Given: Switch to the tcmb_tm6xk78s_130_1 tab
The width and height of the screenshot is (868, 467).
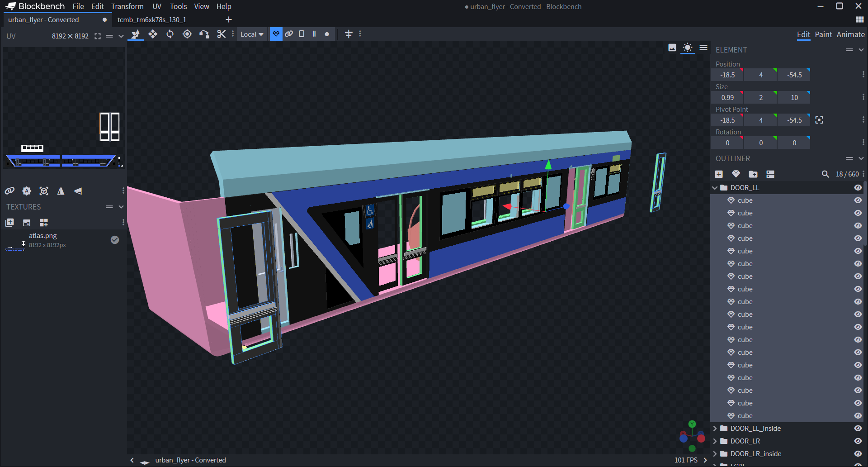Looking at the screenshot, I should point(151,19).
